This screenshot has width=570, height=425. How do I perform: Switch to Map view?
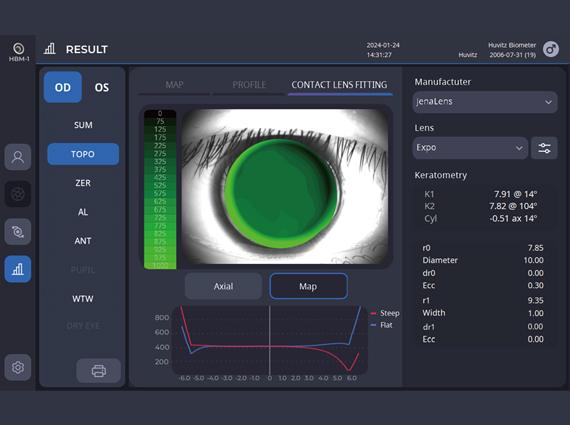pyautogui.click(x=308, y=286)
